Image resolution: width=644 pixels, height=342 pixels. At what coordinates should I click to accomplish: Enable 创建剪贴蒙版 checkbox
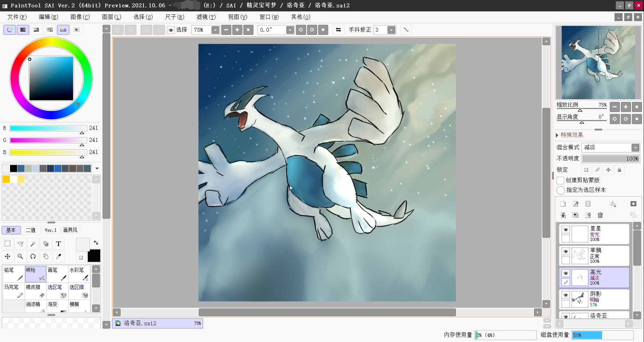coord(560,180)
